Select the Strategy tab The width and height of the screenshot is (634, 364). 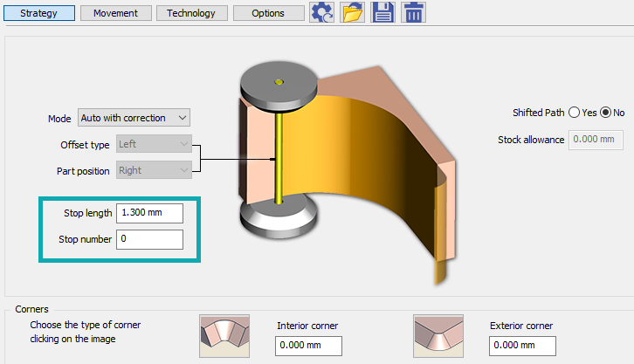[38, 13]
